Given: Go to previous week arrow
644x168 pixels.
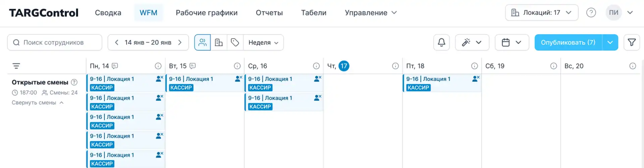Looking at the screenshot, I should point(116,42).
